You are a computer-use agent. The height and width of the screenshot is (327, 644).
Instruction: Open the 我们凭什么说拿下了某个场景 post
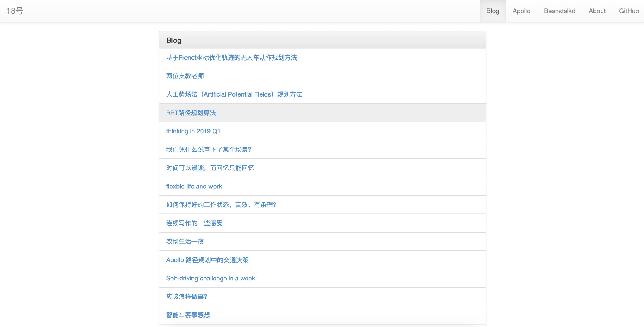pyautogui.click(x=208, y=150)
